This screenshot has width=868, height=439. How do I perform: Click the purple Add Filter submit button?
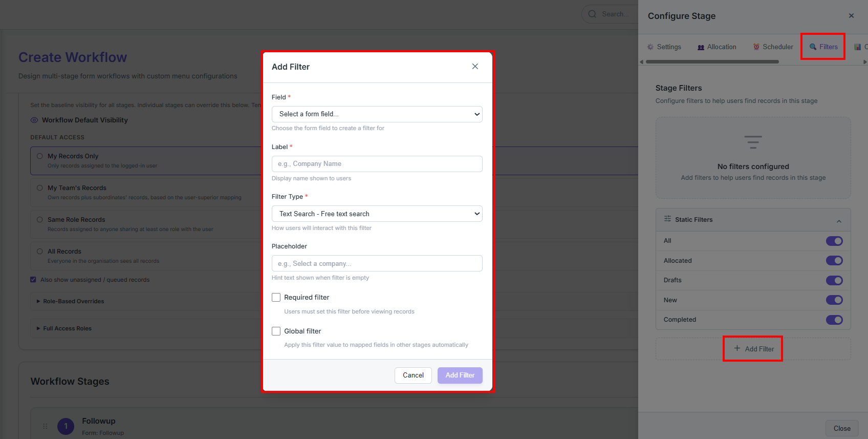[x=460, y=375]
